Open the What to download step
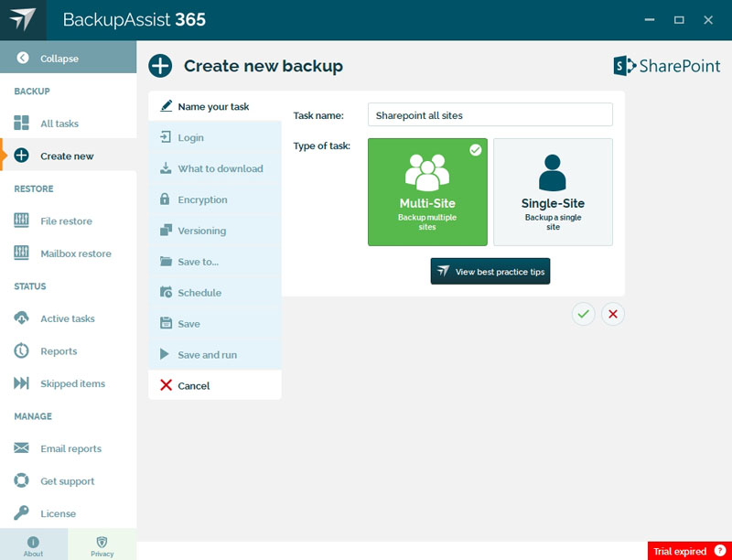The height and width of the screenshot is (560, 732). point(215,168)
